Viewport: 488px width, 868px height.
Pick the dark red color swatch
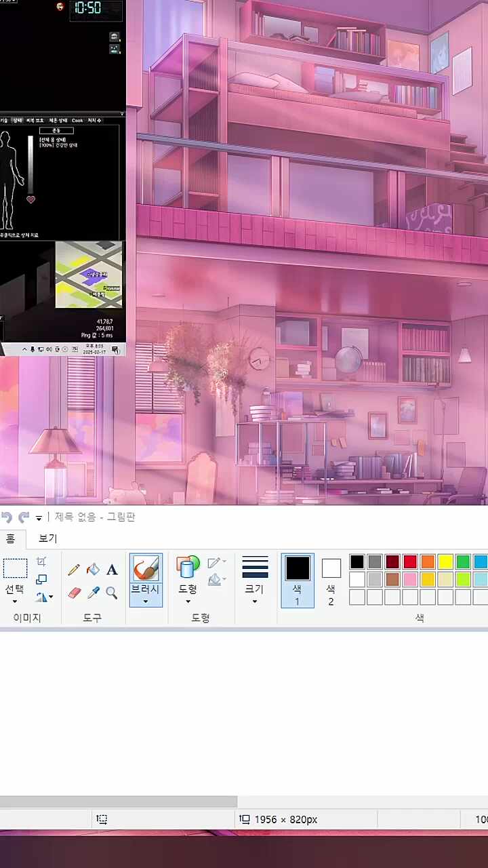coord(392,561)
